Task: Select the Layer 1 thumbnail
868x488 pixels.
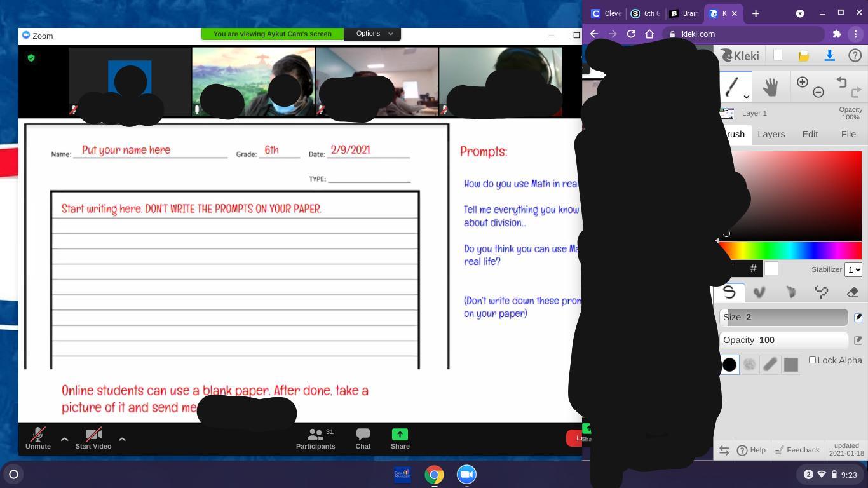Action: click(726, 113)
